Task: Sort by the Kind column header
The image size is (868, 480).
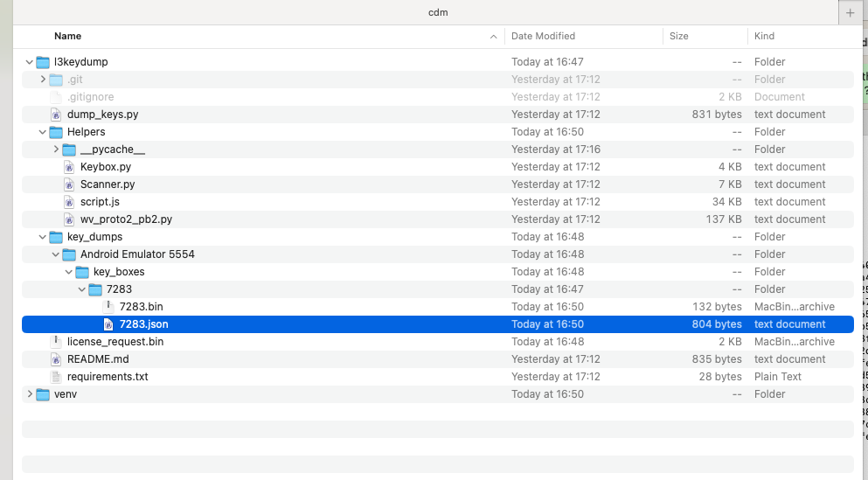Action: click(764, 36)
